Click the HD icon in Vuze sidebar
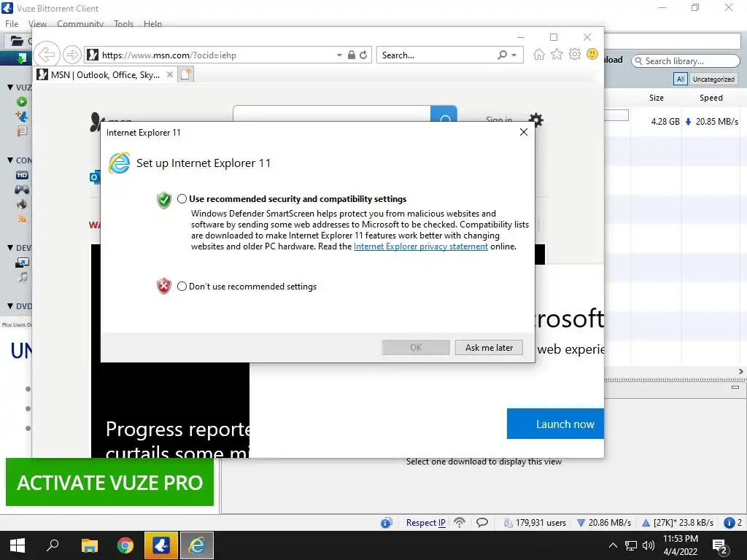 pos(22,175)
